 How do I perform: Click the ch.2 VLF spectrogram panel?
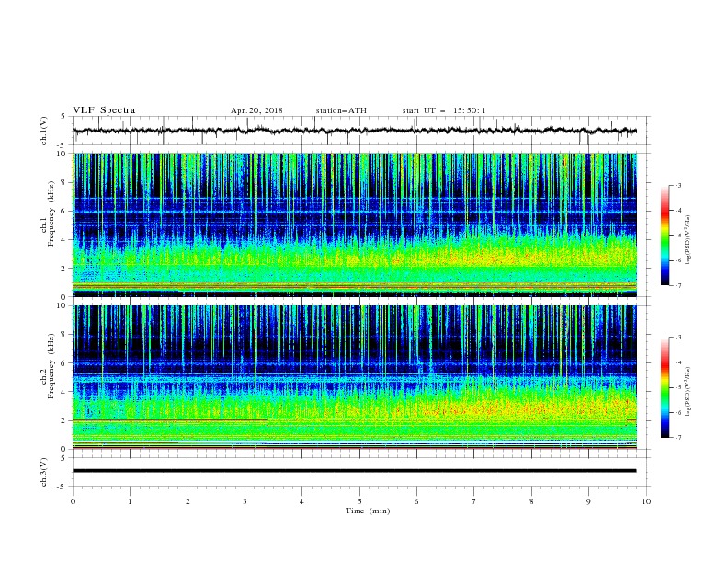pyautogui.click(x=355, y=377)
